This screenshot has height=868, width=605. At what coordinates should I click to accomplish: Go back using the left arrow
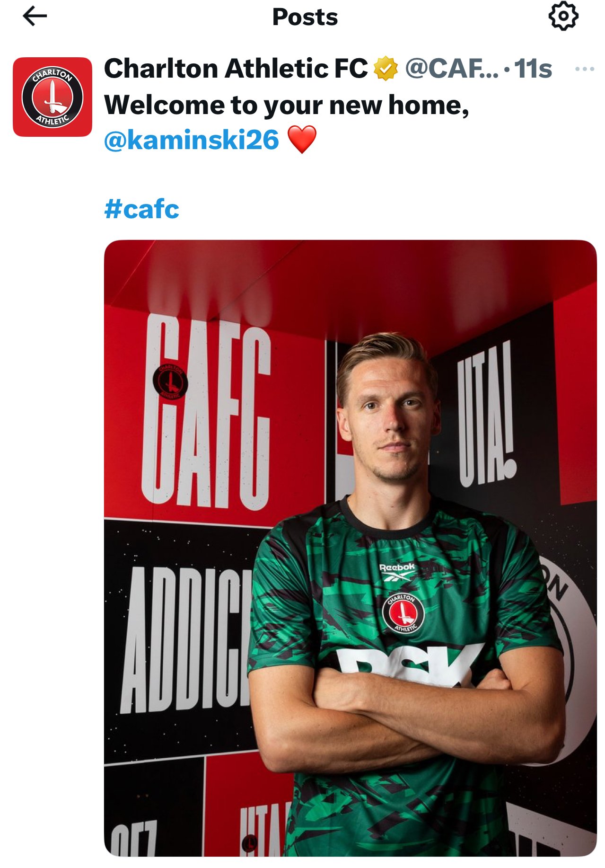[x=35, y=16]
